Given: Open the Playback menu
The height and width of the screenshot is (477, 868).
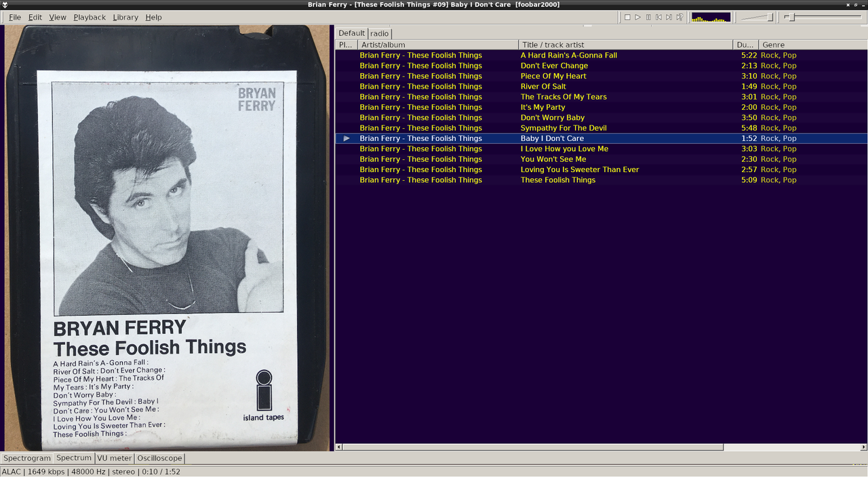Looking at the screenshot, I should pyautogui.click(x=90, y=17).
